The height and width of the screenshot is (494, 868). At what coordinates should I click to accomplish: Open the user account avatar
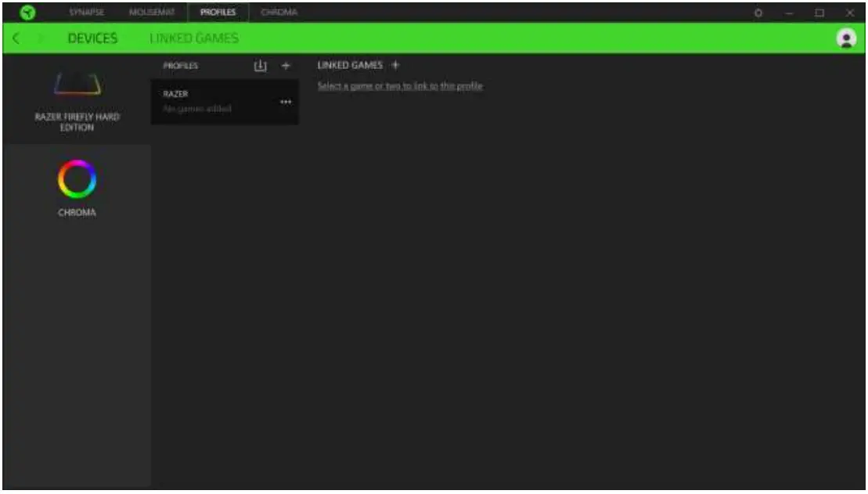(846, 38)
